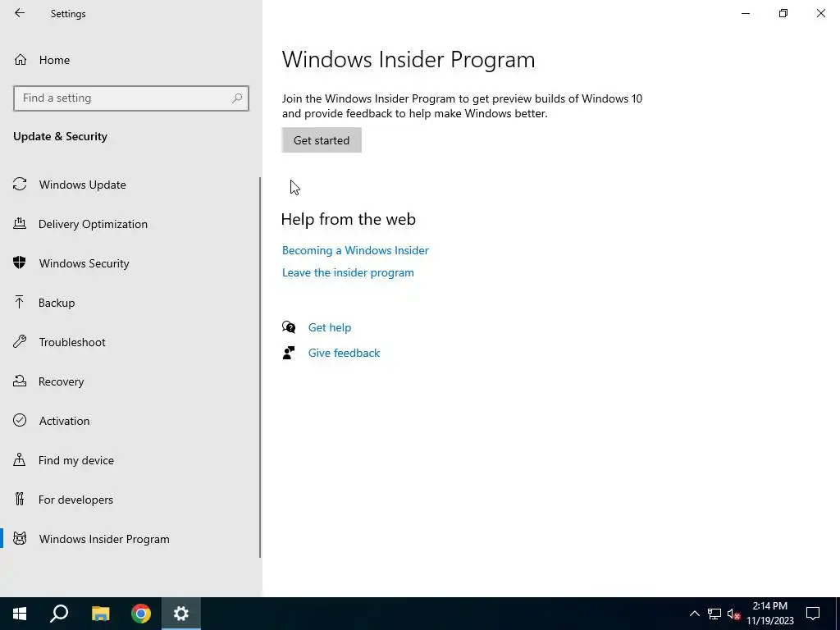Click the For developers tools icon
Image resolution: width=840 pixels, height=630 pixels.
[x=20, y=499]
